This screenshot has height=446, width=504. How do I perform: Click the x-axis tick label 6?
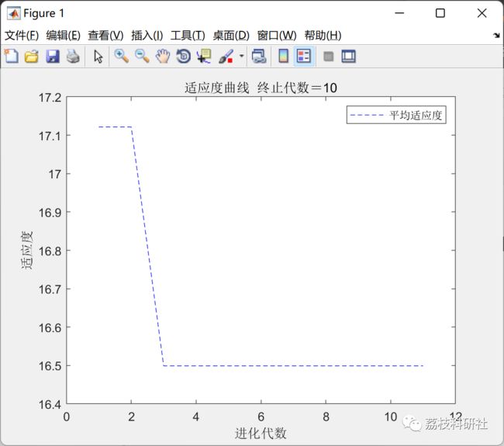(261, 417)
